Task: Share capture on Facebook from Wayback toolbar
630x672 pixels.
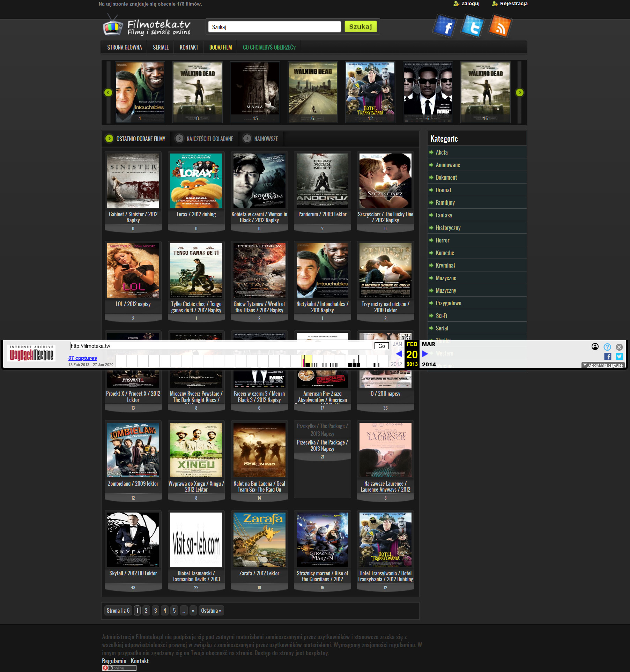Action: tap(608, 356)
